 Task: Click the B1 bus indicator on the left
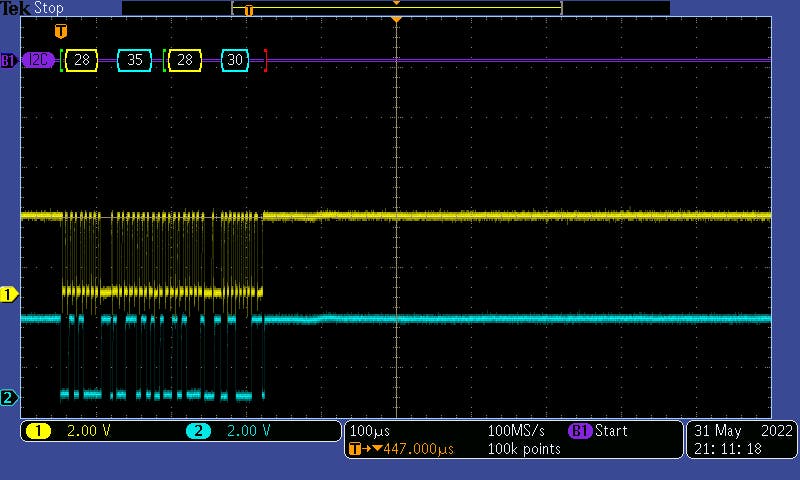pyautogui.click(x=8, y=60)
